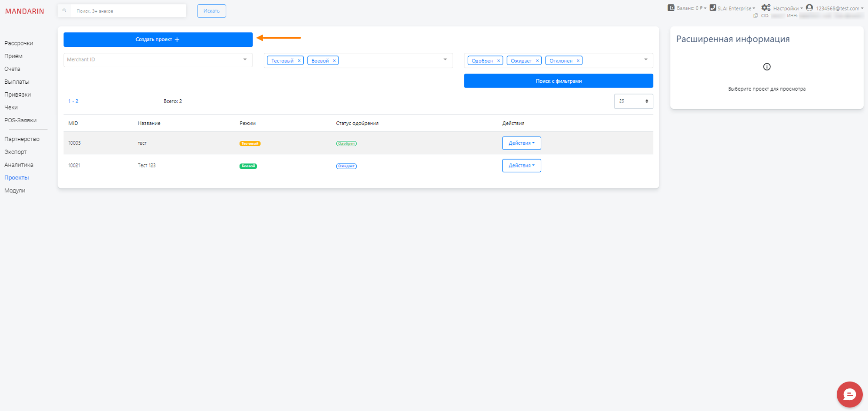Click the balance wallet icon
868x411 pixels.
(671, 8)
